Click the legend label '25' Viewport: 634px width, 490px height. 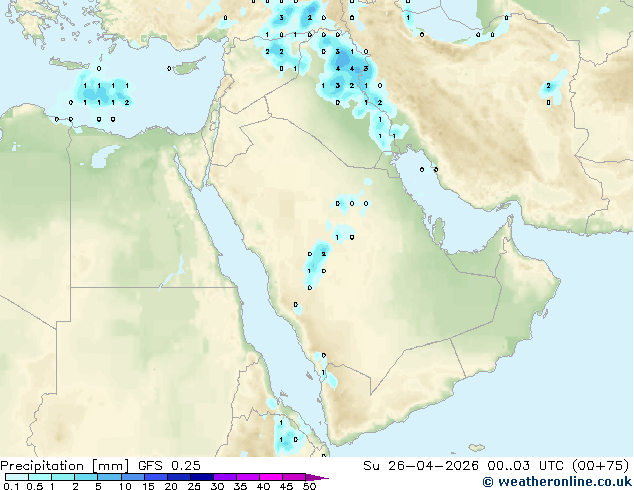pos(194,486)
